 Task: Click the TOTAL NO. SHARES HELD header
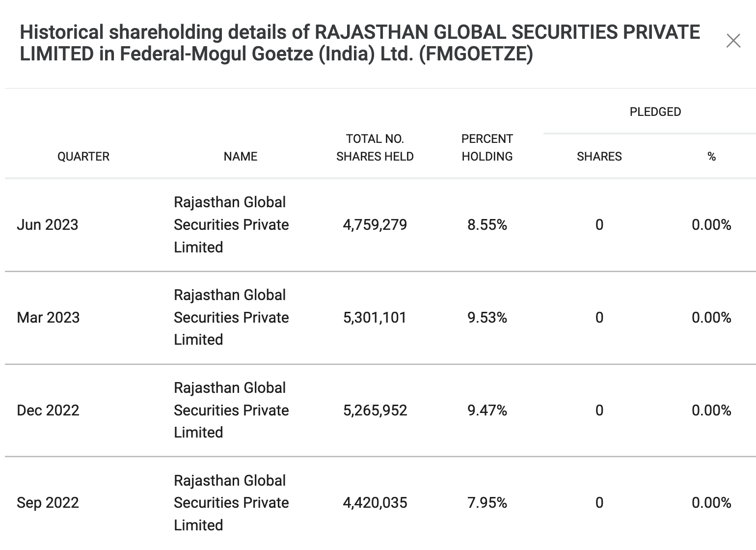[x=375, y=148]
